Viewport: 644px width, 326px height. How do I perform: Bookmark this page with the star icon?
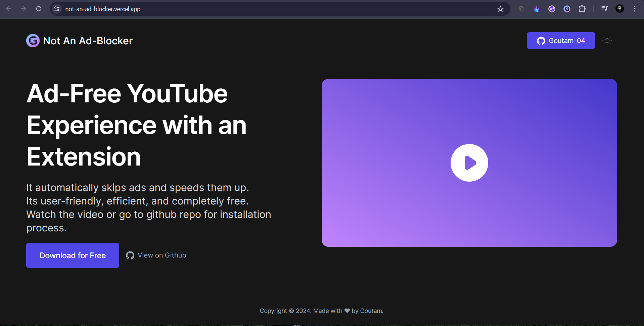click(500, 9)
